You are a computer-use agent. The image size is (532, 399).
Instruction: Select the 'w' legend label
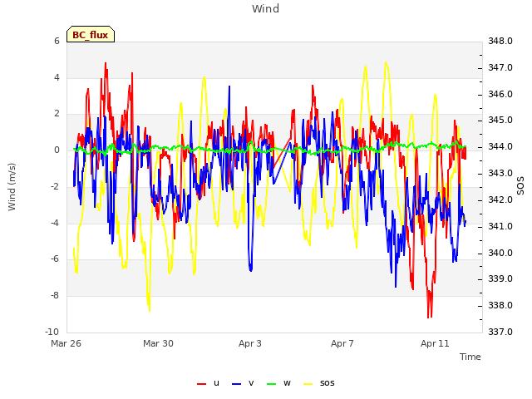[287, 383]
